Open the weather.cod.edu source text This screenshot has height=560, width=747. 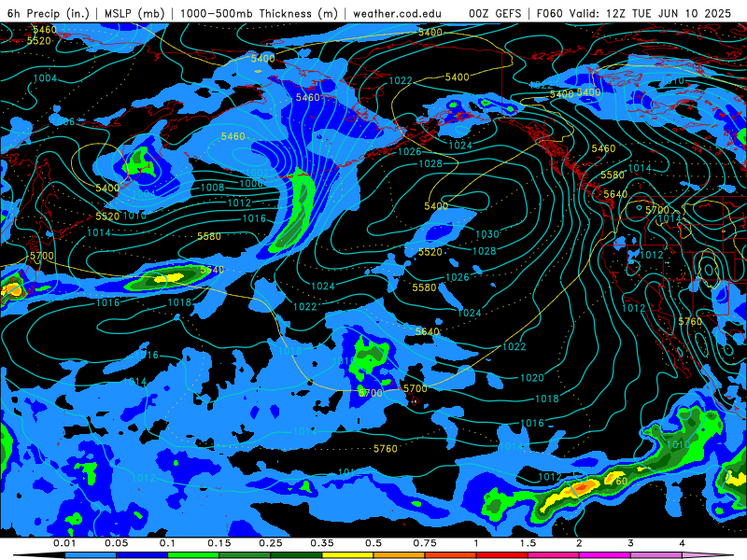tap(397, 13)
